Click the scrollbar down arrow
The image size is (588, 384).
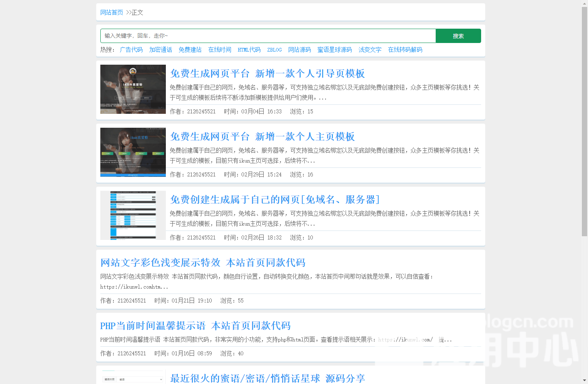point(584,380)
